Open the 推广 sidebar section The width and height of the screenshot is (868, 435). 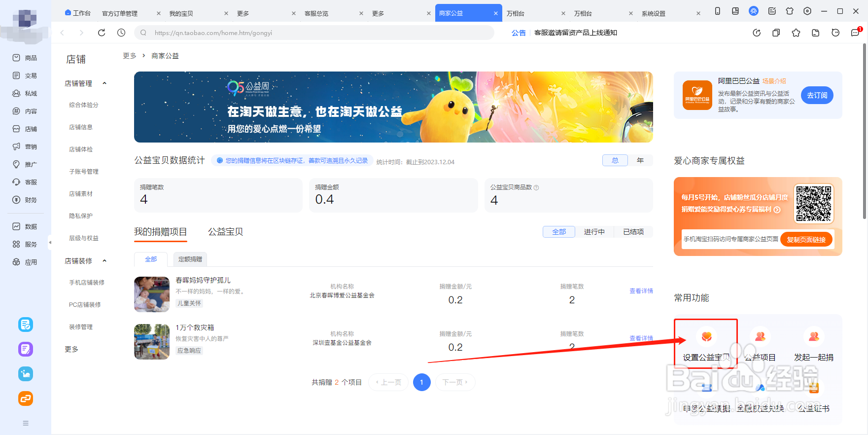[x=25, y=164]
